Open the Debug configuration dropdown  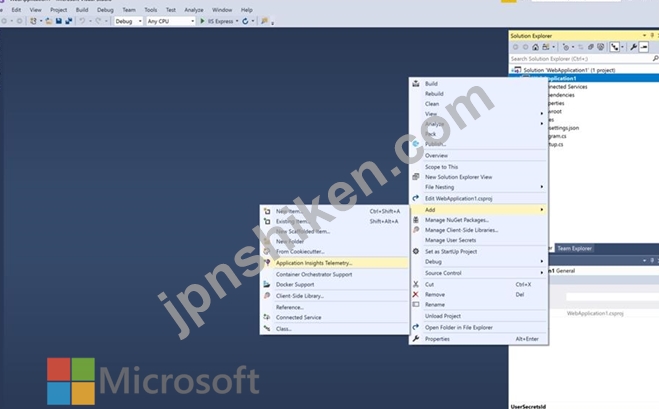coord(128,21)
